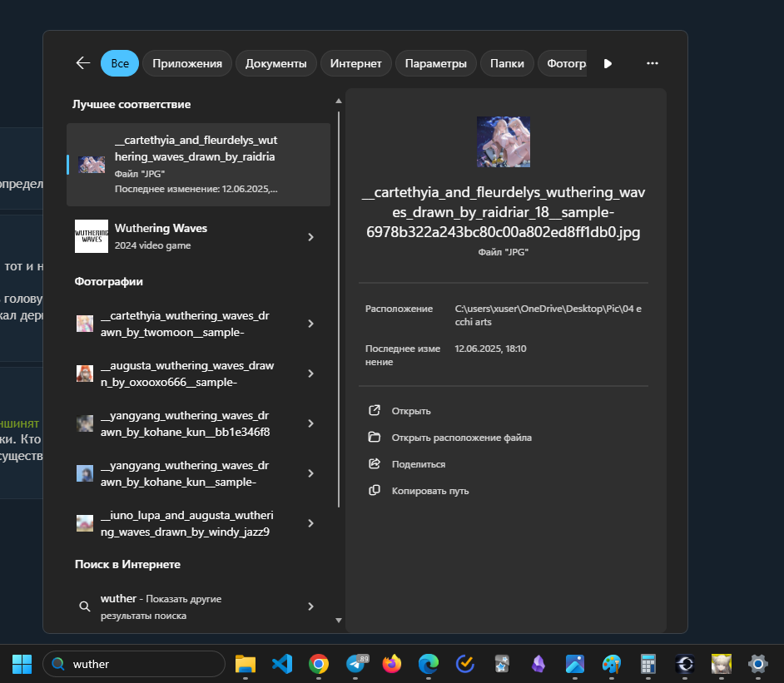Open Visual Studio Code from taskbar
The image size is (784, 683).
282,664
